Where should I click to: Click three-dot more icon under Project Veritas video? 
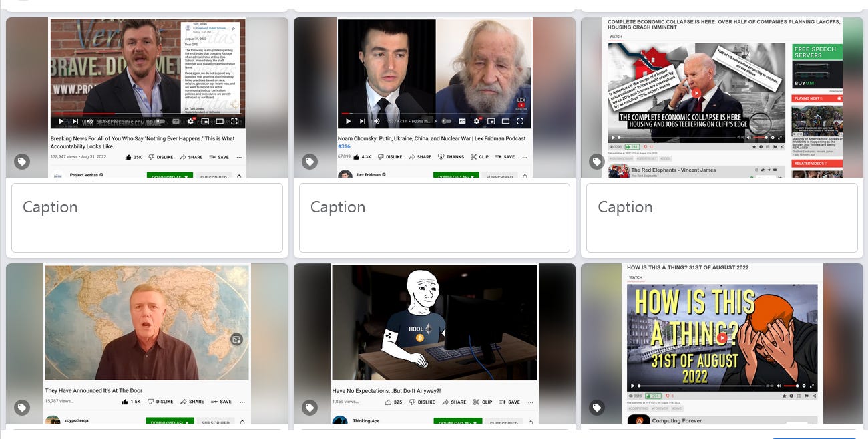click(x=239, y=157)
